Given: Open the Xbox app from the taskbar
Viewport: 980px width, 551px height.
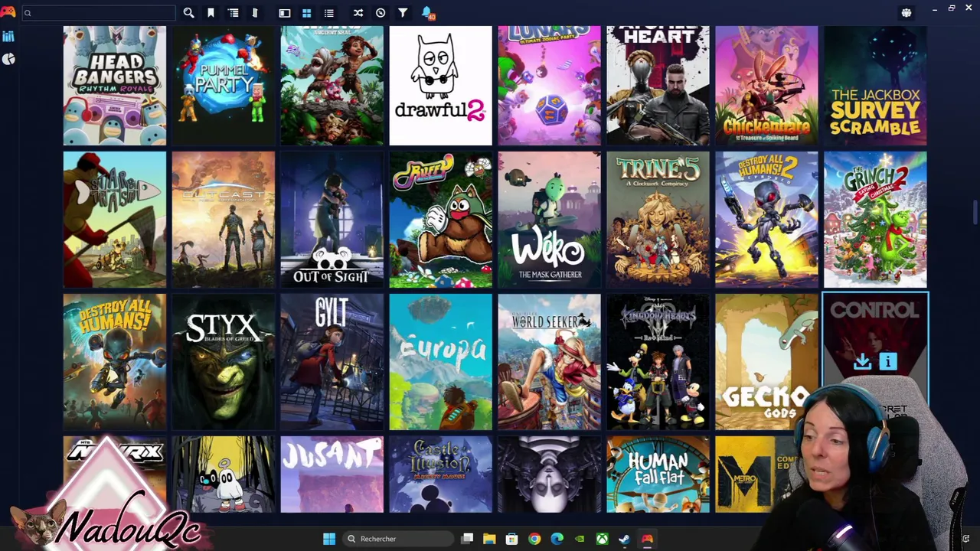Looking at the screenshot, I should tap(603, 539).
